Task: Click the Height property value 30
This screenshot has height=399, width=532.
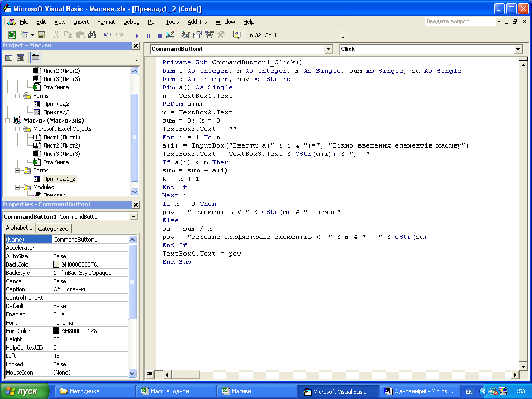Action: [x=90, y=339]
